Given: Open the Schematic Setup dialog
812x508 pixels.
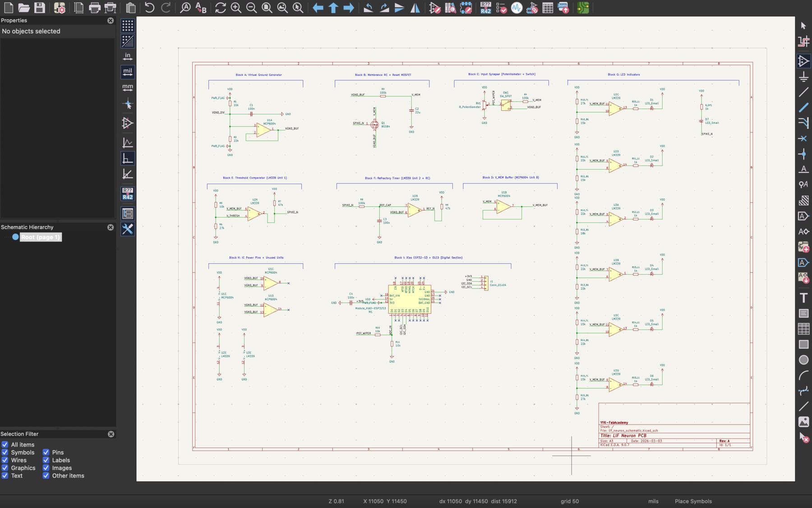Looking at the screenshot, I should (59, 8).
